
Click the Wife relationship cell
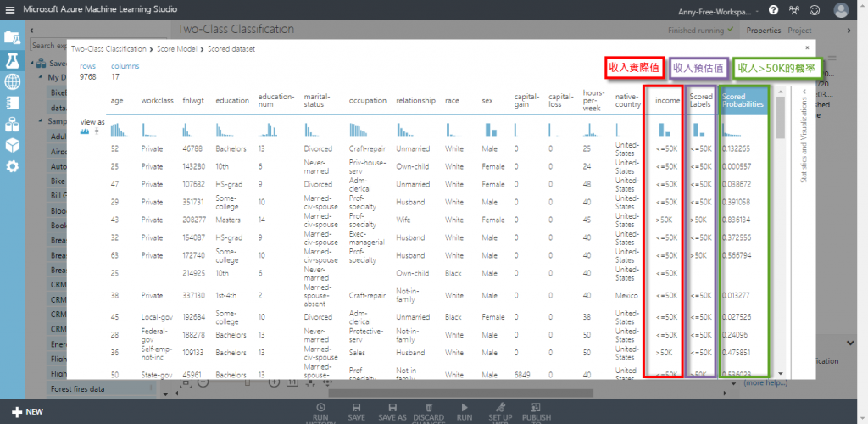pyautogui.click(x=403, y=220)
